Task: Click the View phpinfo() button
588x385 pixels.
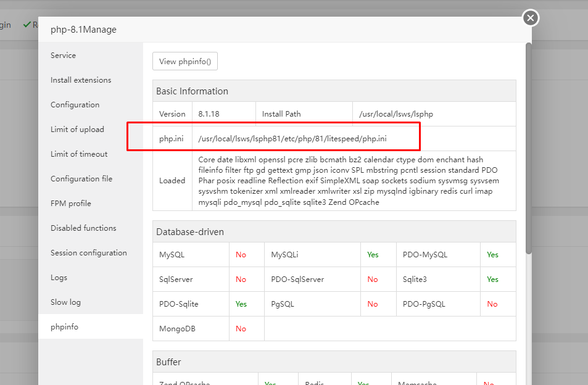Action: (x=185, y=61)
